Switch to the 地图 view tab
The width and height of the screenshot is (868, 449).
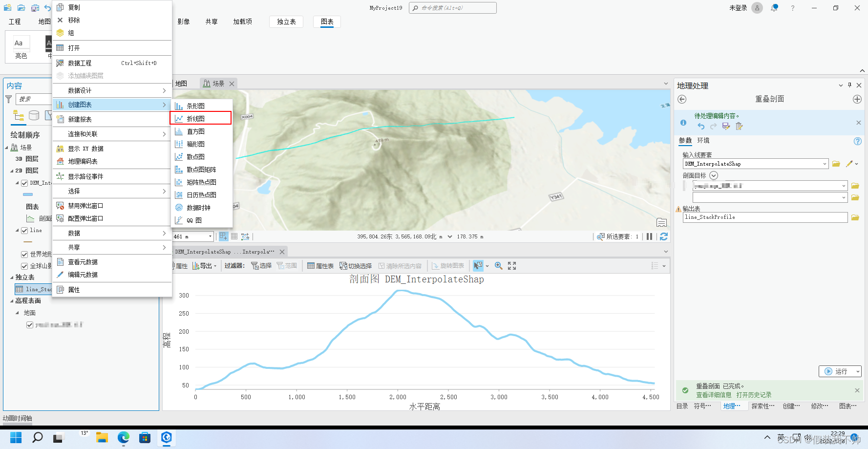pos(182,84)
